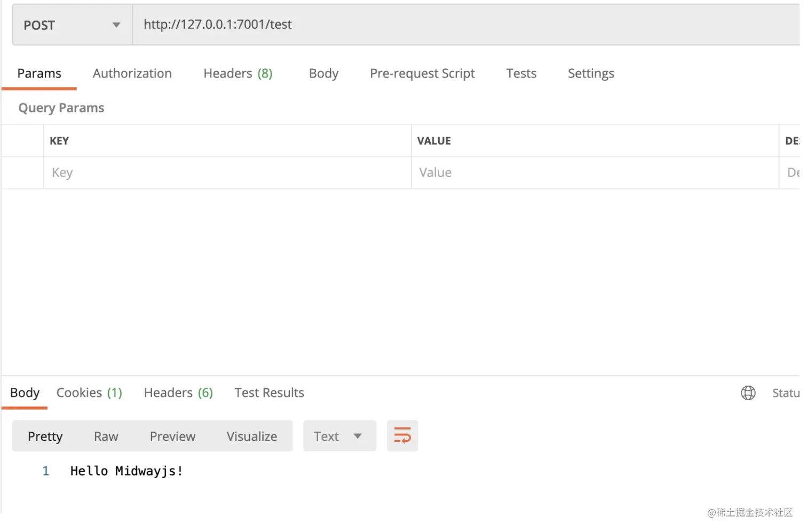This screenshot has height=532, width=807.
Task: Click response line number 1
Action: 46,471
